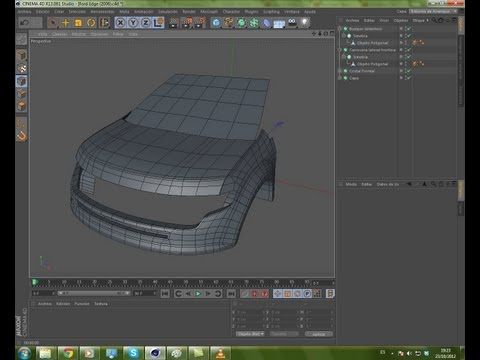Toggle the world coordinate system icon
The image size is (480, 360).
(x=158, y=23)
